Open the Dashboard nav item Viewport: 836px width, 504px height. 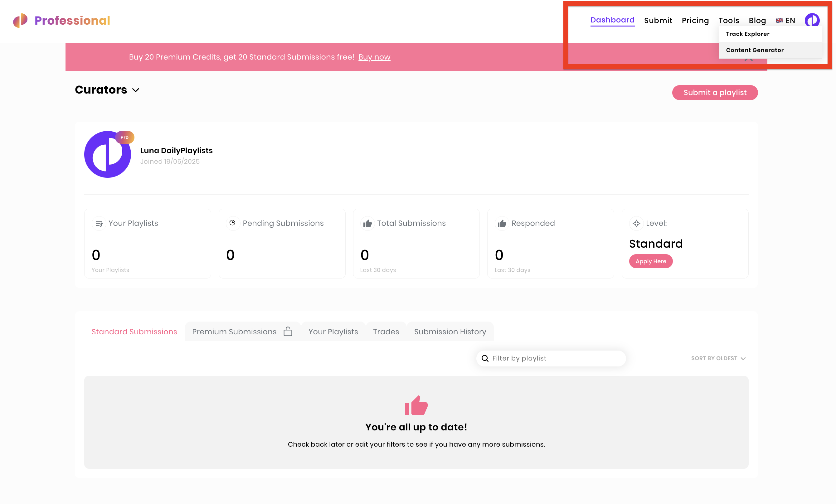click(x=612, y=20)
